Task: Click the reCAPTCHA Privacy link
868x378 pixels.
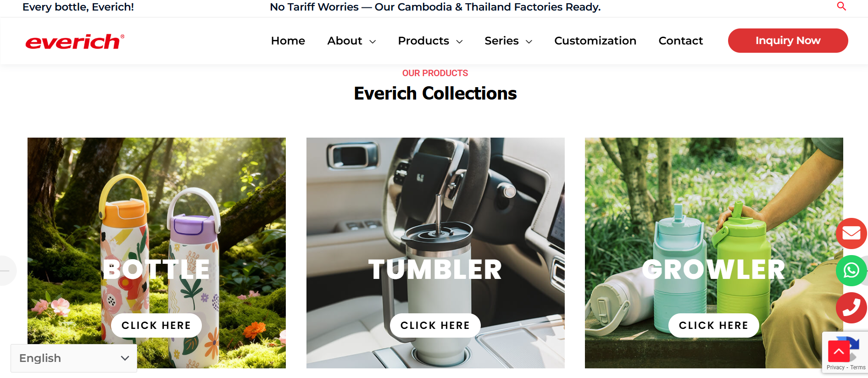Action: [835, 367]
